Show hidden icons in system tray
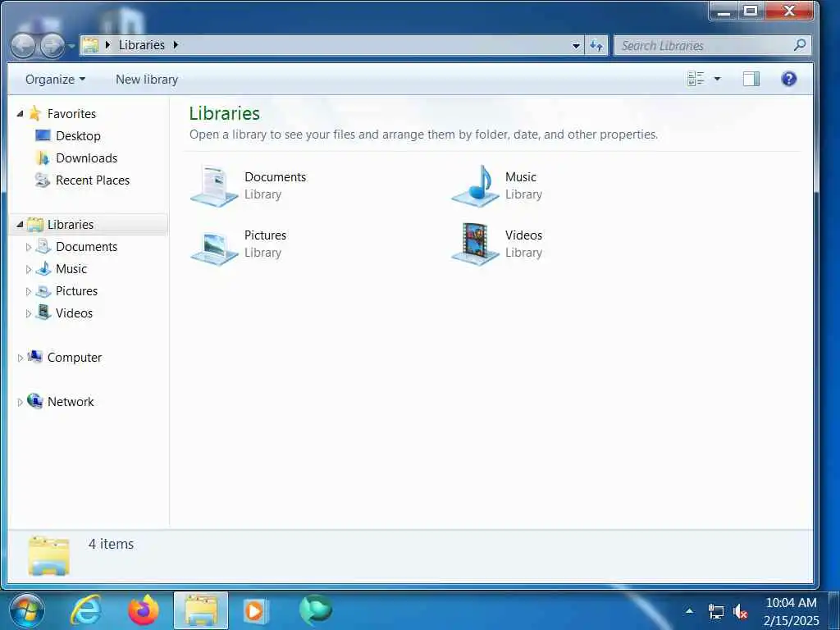 pyautogui.click(x=689, y=610)
